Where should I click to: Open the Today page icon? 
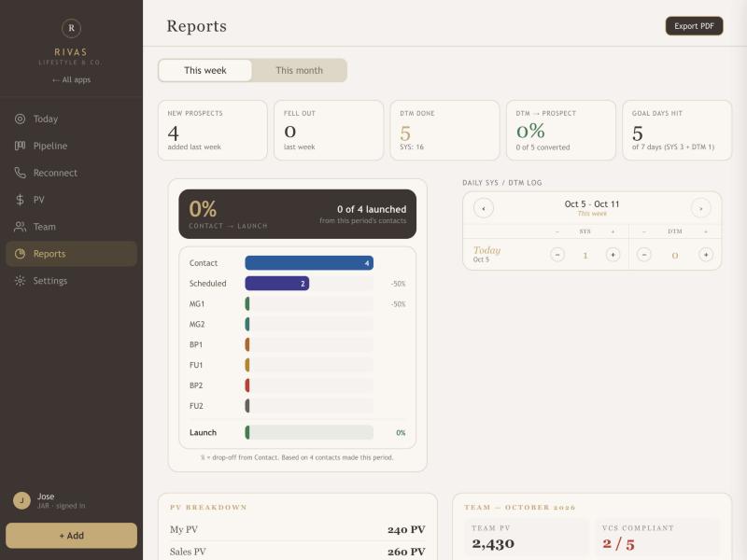[x=20, y=119]
